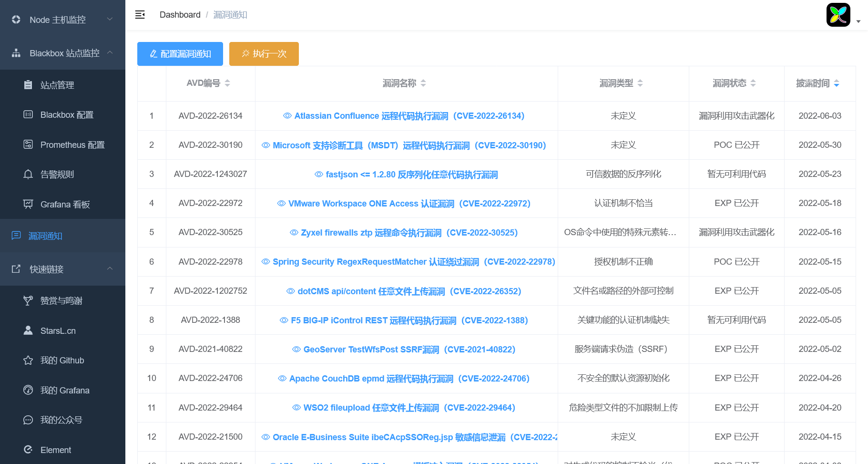Collapse the Blackbox 站点监控 menu chevron
This screenshot has height=464, width=868.
pyautogui.click(x=110, y=52)
